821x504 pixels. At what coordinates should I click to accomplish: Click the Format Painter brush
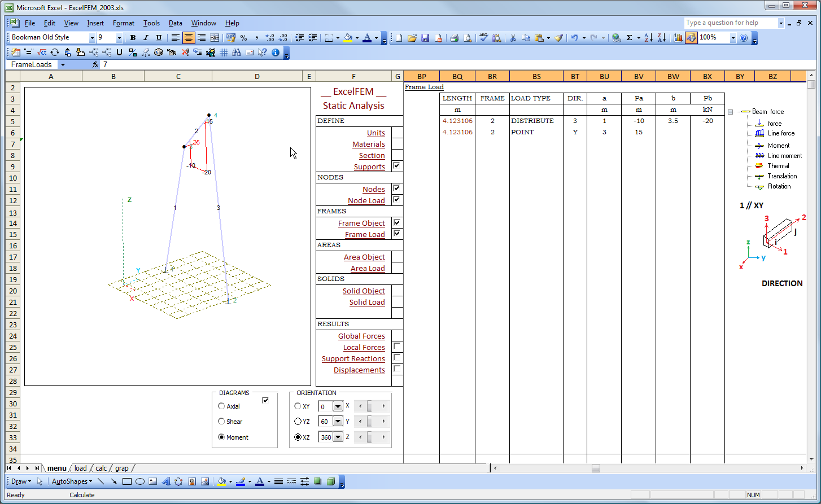tap(558, 38)
